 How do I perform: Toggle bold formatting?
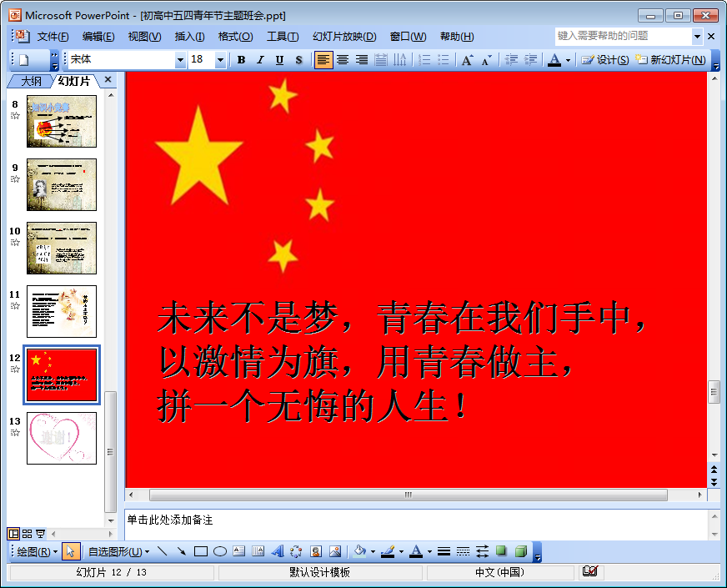(x=241, y=60)
